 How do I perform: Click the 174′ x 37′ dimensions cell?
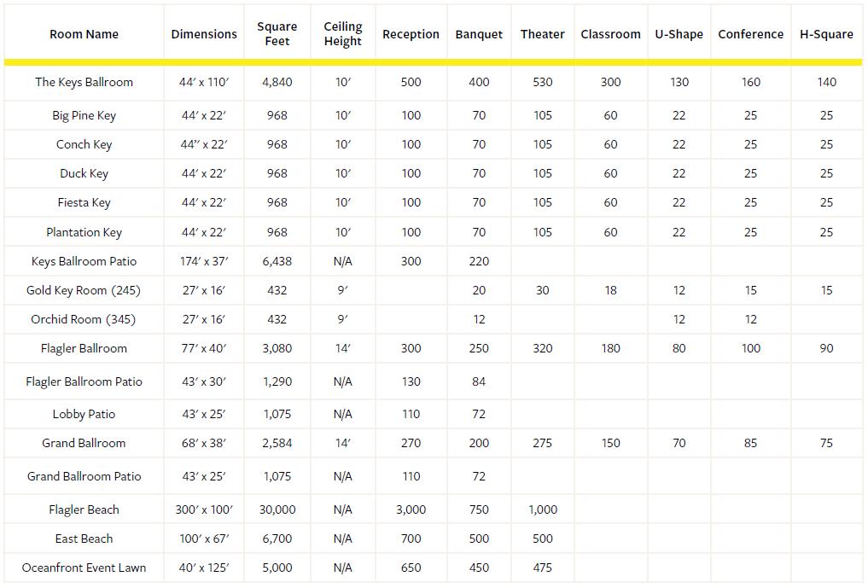click(204, 261)
